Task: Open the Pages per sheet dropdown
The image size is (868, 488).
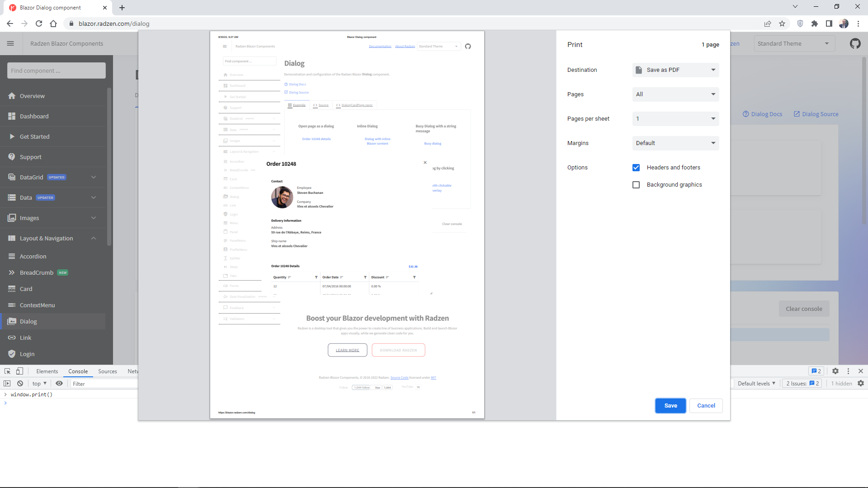Action: coord(675,119)
